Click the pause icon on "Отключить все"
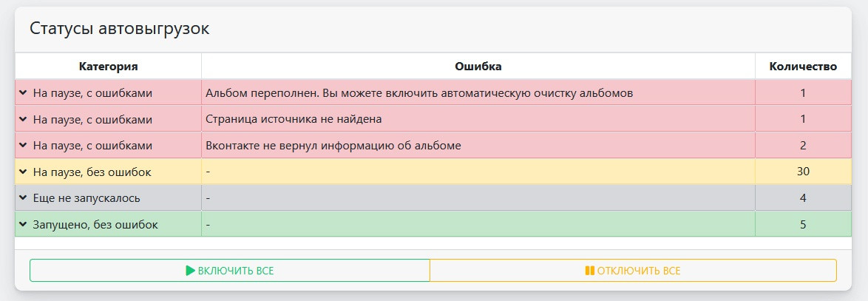 (x=589, y=271)
